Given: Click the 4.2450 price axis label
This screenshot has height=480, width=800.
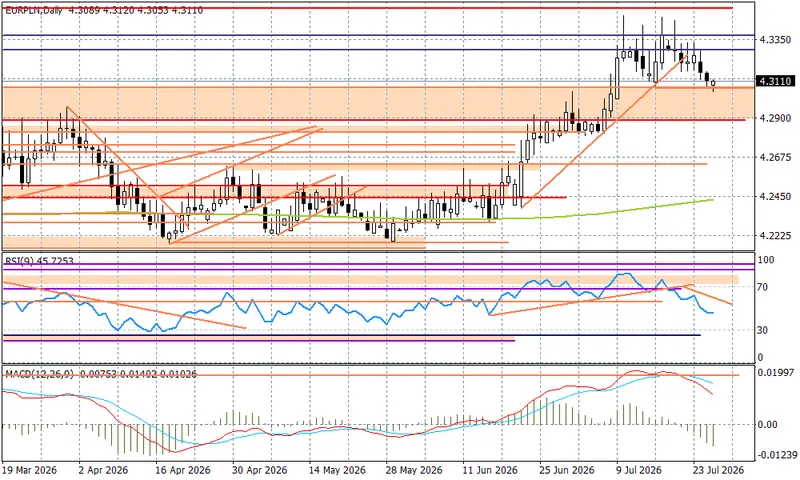Looking at the screenshot, I should tap(775, 196).
